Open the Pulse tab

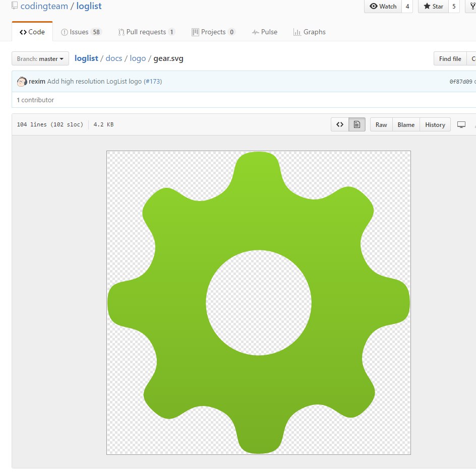(x=264, y=32)
